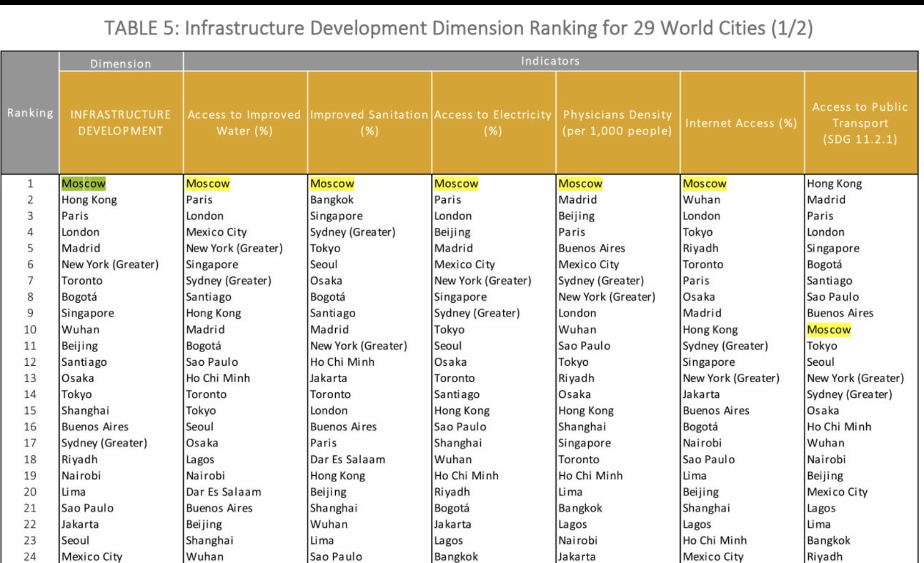The width and height of the screenshot is (924, 563).
Task: Click the "Physicians Density (per 1,000 people)" header
Action: click(617, 122)
